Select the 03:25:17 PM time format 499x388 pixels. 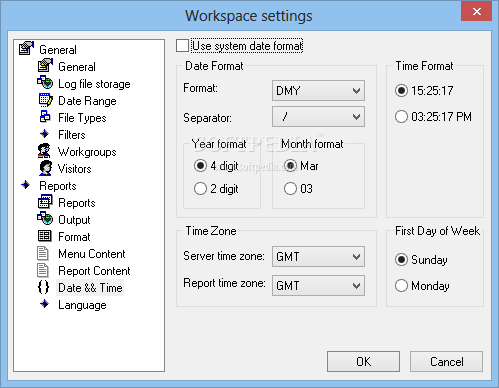click(x=401, y=117)
